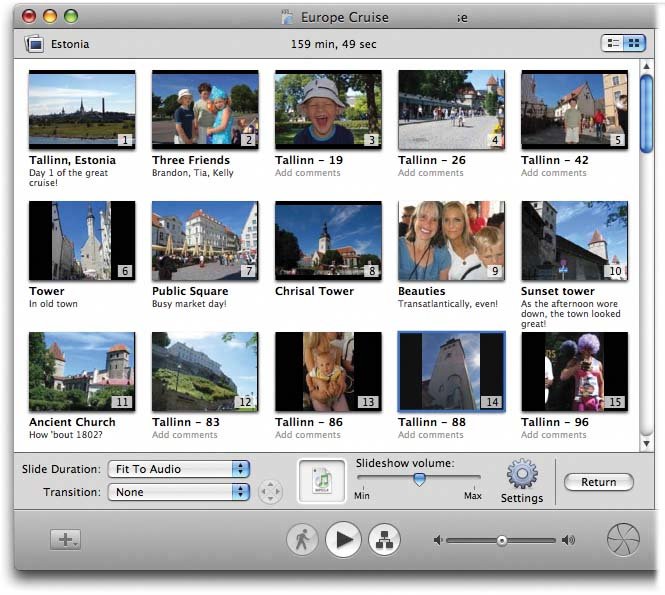Click the Estonia slideshow icon
Image resolution: width=665 pixels, height=595 pixels.
[35, 44]
